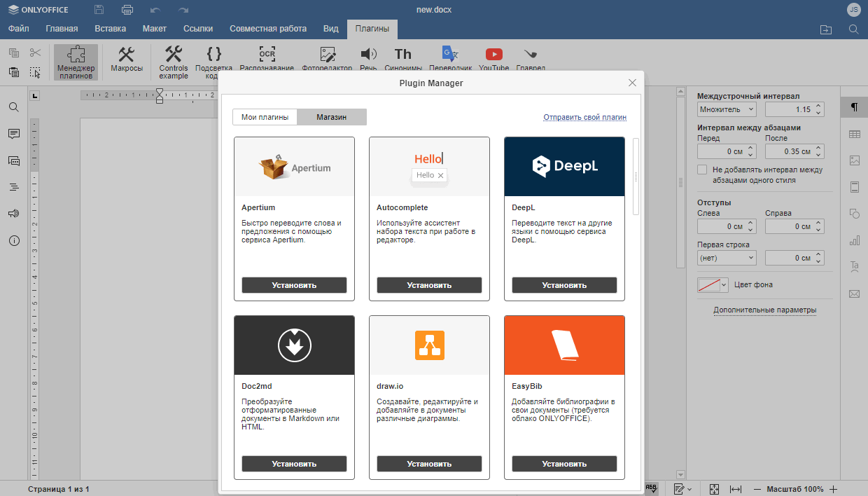This screenshot has height=496, width=868.
Task: Open the Фоторедактор plugin
Action: [327, 59]
